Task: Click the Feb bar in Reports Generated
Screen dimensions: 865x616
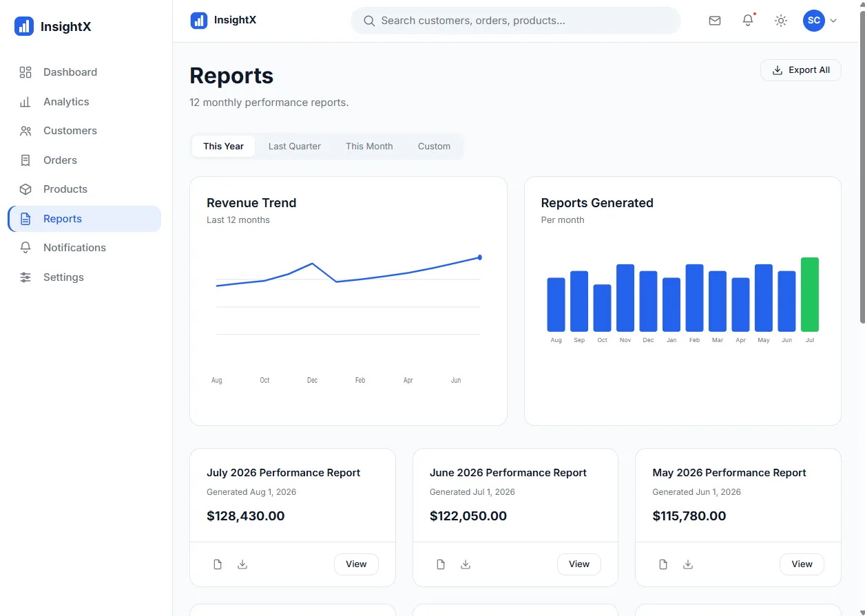Action: 694,298
